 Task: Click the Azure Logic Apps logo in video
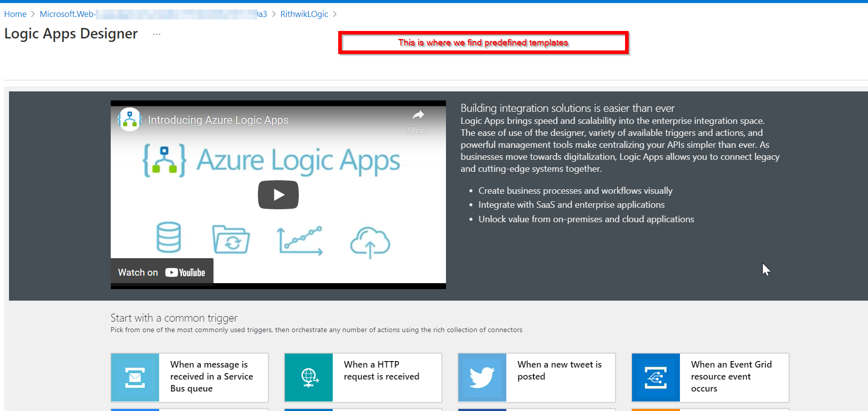click(x=271, y=161)
